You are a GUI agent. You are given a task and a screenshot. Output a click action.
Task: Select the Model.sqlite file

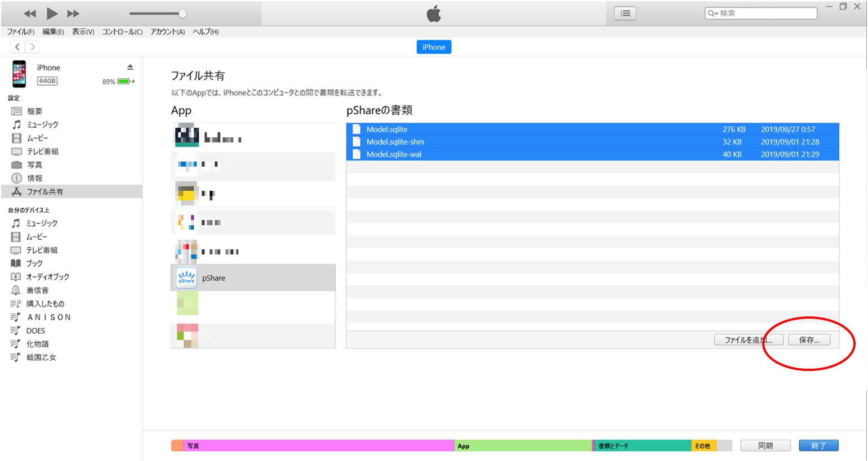pyautogui.click(x=593, y=129)
